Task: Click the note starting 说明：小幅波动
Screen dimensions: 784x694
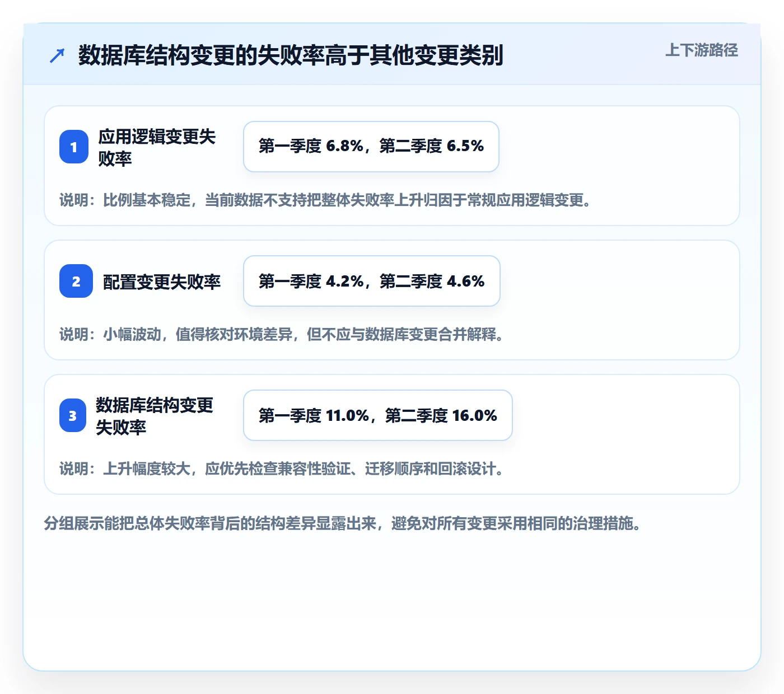Action: point(283,334)
